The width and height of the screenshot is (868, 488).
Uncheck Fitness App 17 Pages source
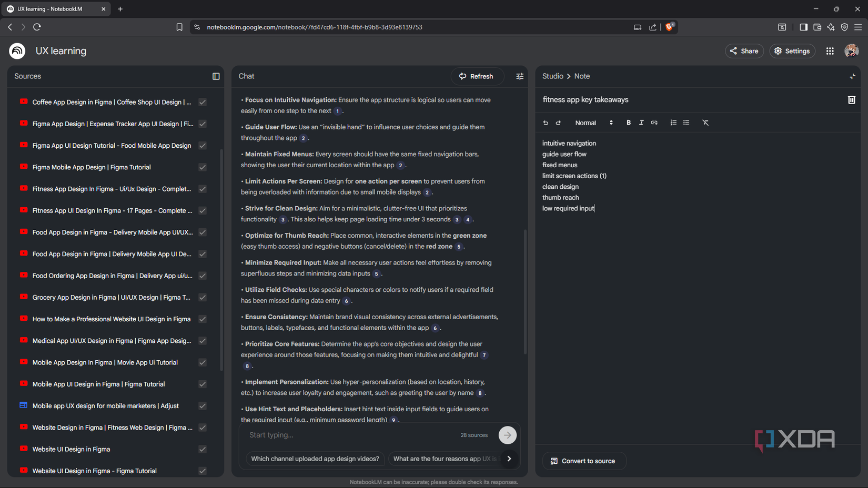tap(203, 210)
